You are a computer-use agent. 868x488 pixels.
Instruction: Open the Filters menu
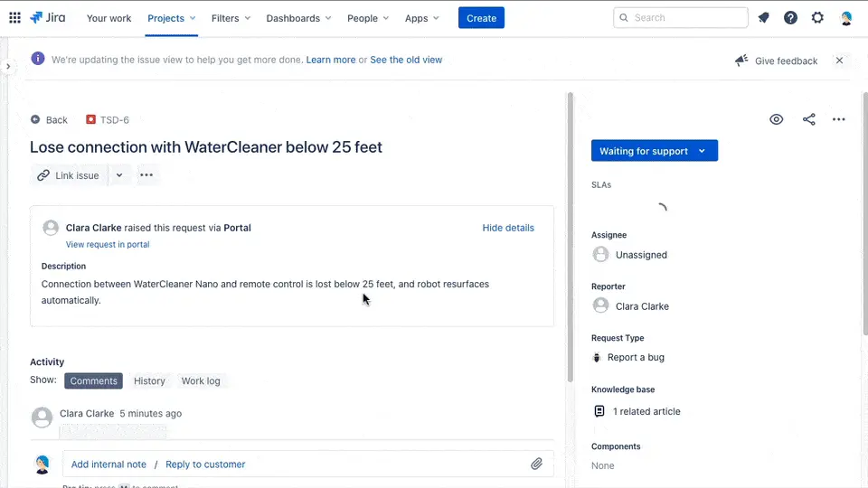231,18
